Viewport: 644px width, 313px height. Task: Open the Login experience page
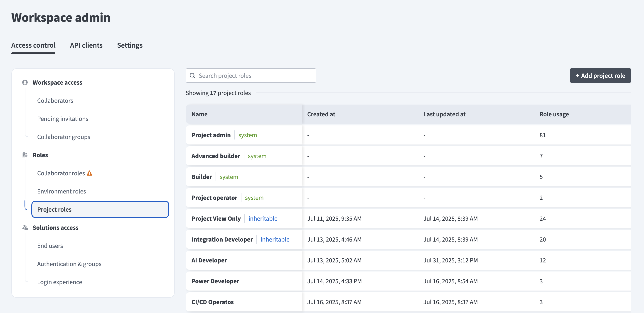click(59, 282)
